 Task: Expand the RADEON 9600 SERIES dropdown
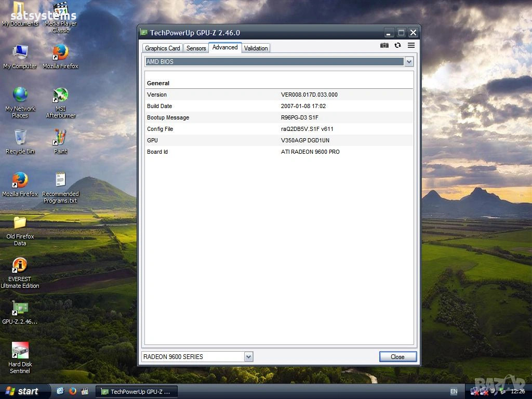click(x=248, y=357)
